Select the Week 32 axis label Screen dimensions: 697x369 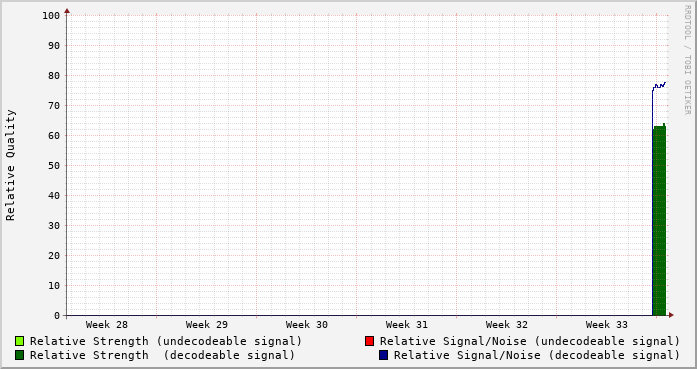[507, 325]
